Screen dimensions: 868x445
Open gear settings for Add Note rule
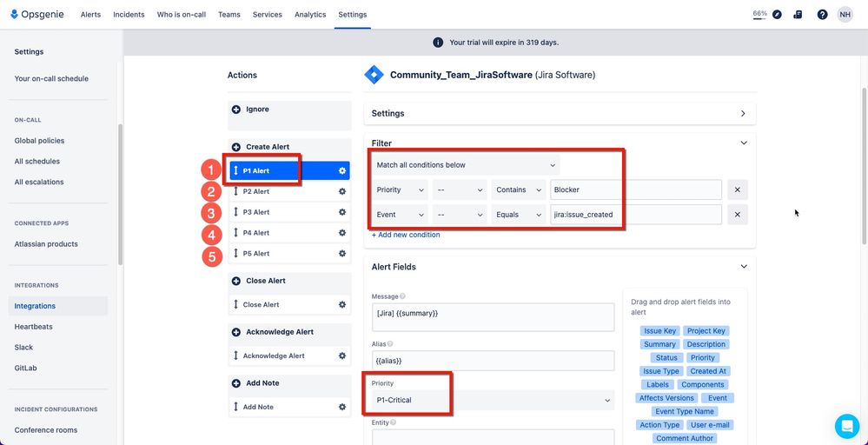tap(342, 407)
